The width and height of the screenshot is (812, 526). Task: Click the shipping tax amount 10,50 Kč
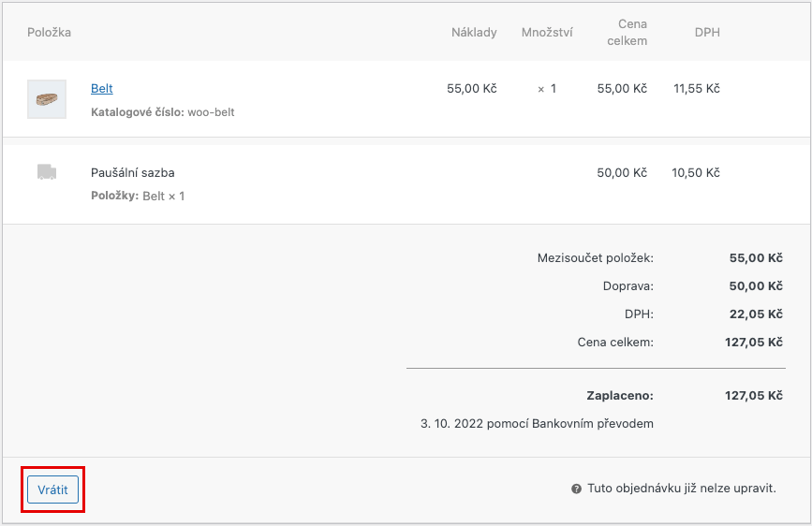coord(696,172)
